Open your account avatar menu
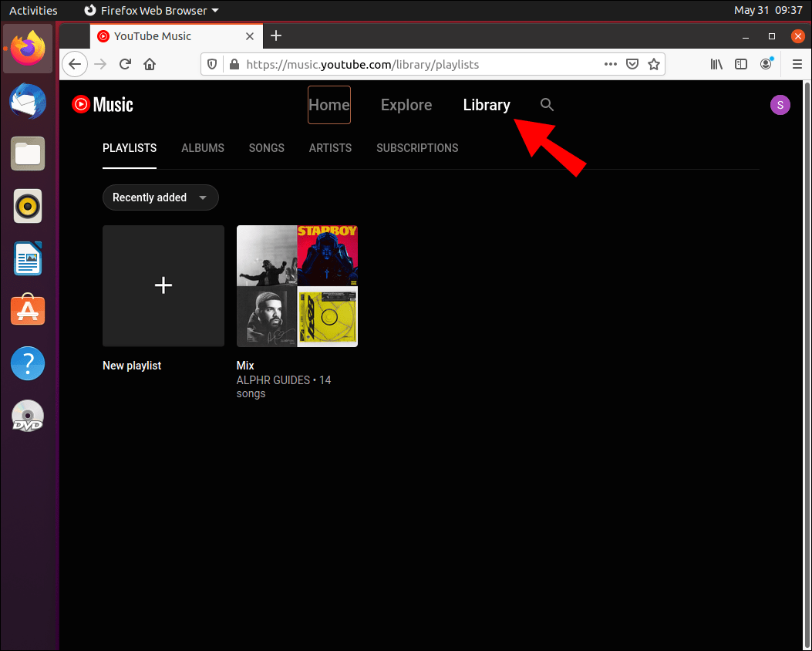812x651 pixels. [780, 104]
